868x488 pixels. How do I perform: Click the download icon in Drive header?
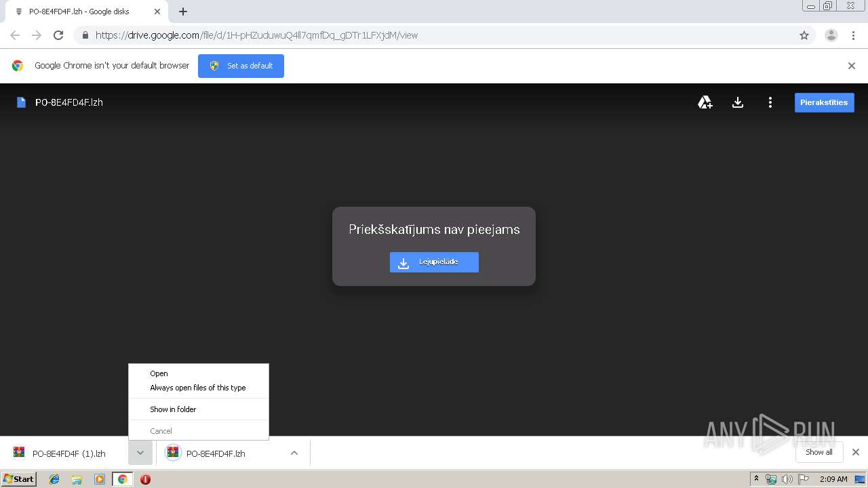coord(738,102)
